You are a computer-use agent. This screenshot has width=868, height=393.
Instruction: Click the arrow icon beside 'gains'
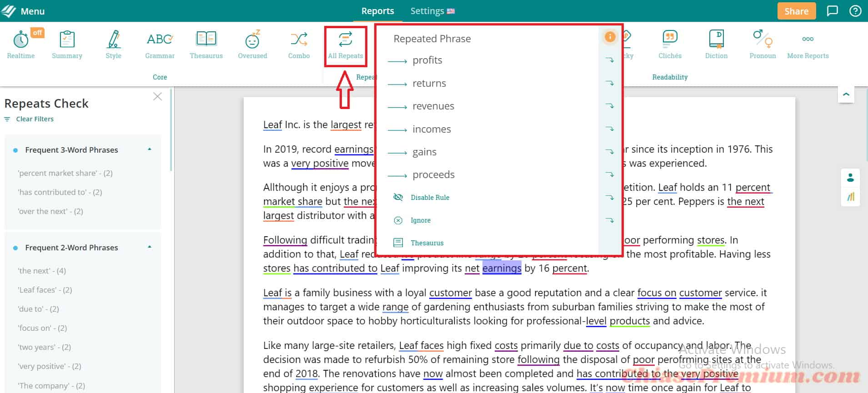click(x=610, y=152)
